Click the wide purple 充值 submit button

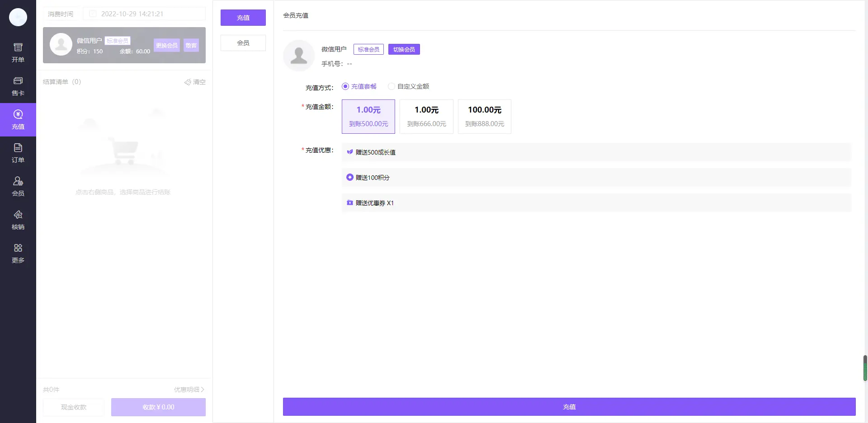[x=569, y=407]
